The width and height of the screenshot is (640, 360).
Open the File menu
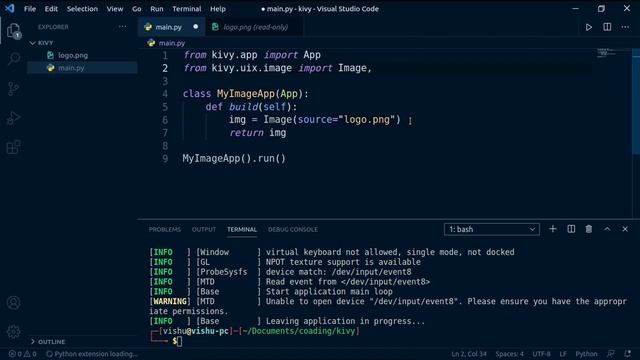click(30, 9)
